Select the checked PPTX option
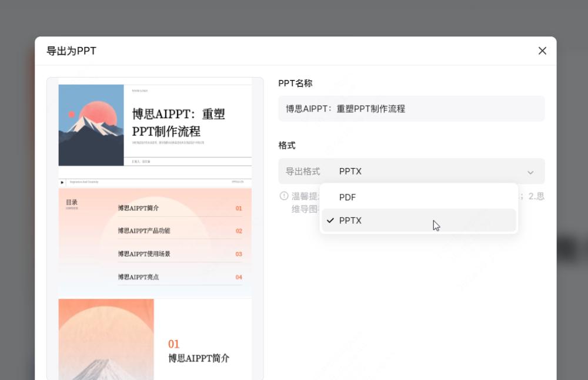Screen dimensions: 588x380 pyautogui.click(x=419, y=220)
